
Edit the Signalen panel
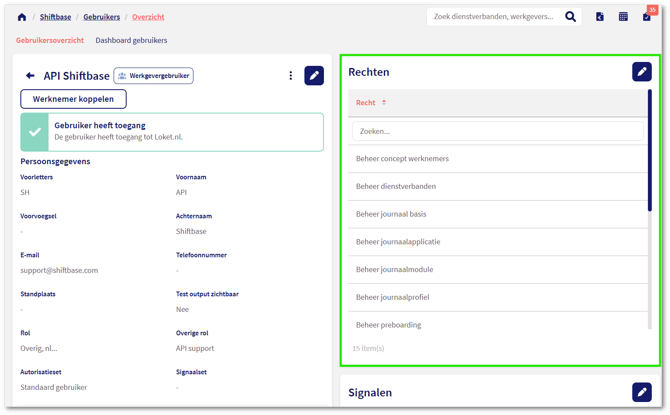click(x=641, y=392)
